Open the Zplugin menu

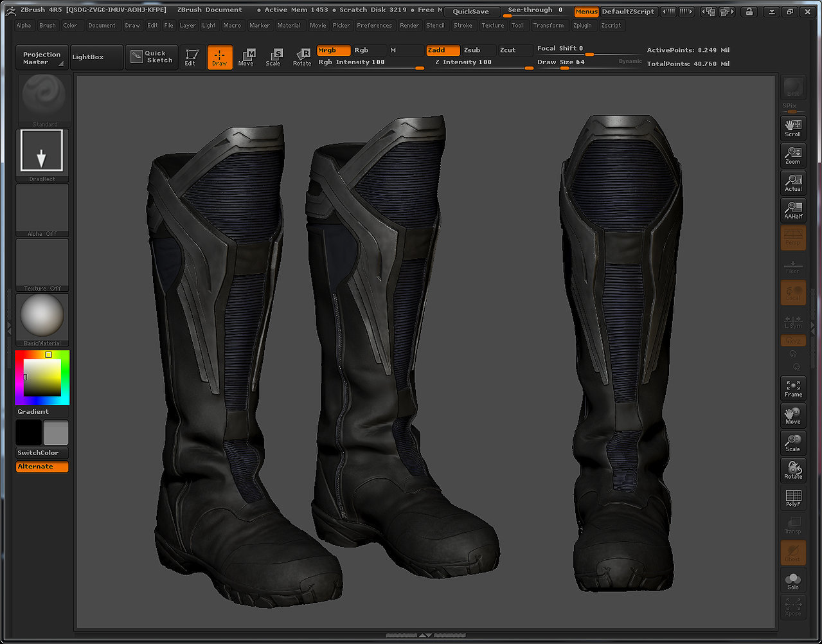point(582,26)
